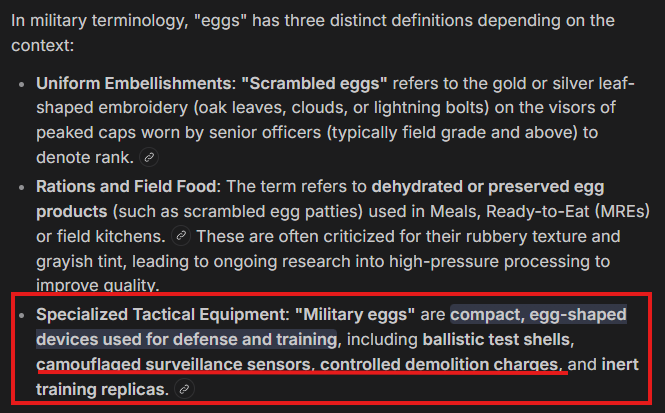Click the "Specialized Tactical Equipment" heading
Screen dimensions: 665x413
pyautogui.click(x=163, y=315)
